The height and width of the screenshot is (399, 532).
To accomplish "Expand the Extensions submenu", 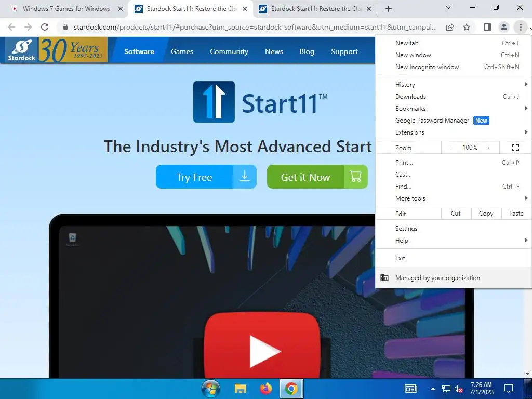I will (454, 132).
